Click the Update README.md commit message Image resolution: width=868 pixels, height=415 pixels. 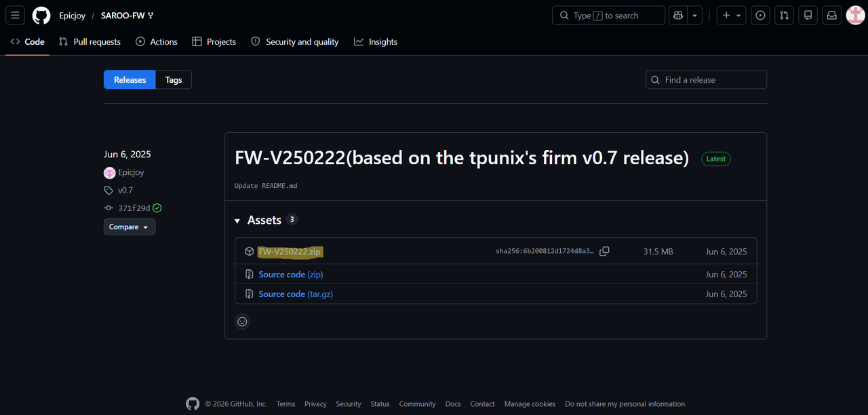tap(266, 185)
